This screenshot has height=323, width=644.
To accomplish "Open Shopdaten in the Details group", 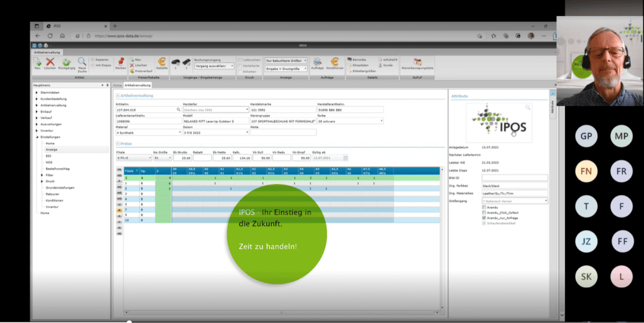I will tap(357, 65).
